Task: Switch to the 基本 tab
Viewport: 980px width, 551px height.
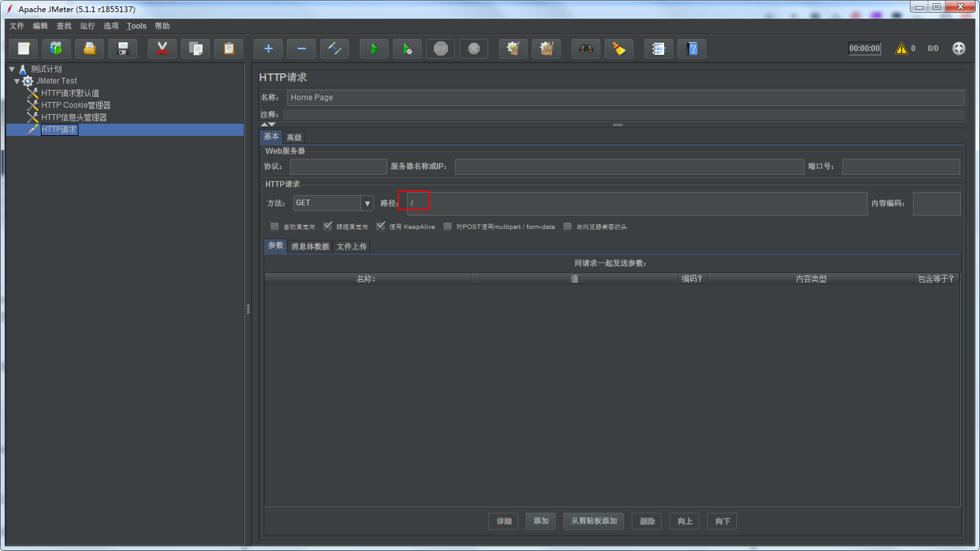Action: tap(271, 136)
